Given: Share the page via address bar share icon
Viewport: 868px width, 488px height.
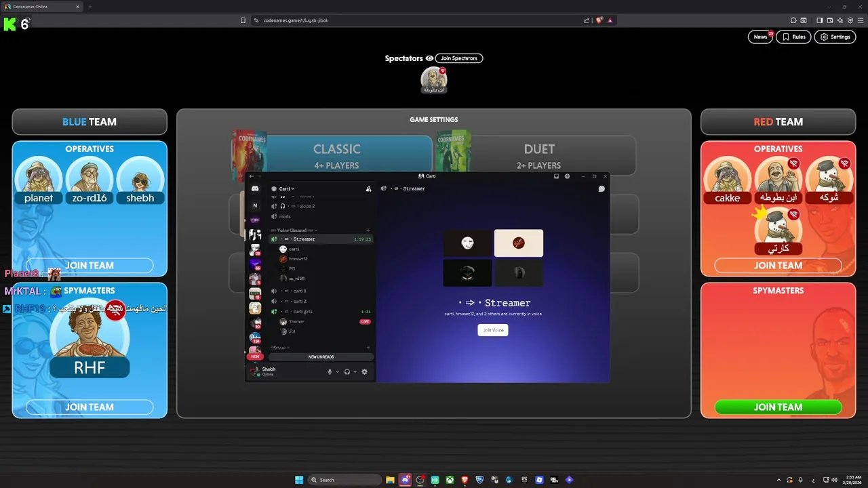Looking at the screenshot, I should pyautogui.click(x=587, y=20).
